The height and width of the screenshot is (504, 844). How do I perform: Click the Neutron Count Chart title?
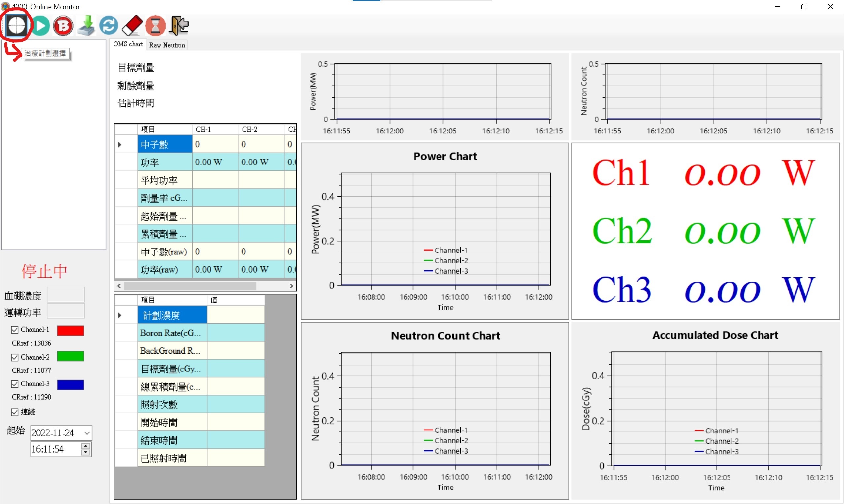click(445, 336)
